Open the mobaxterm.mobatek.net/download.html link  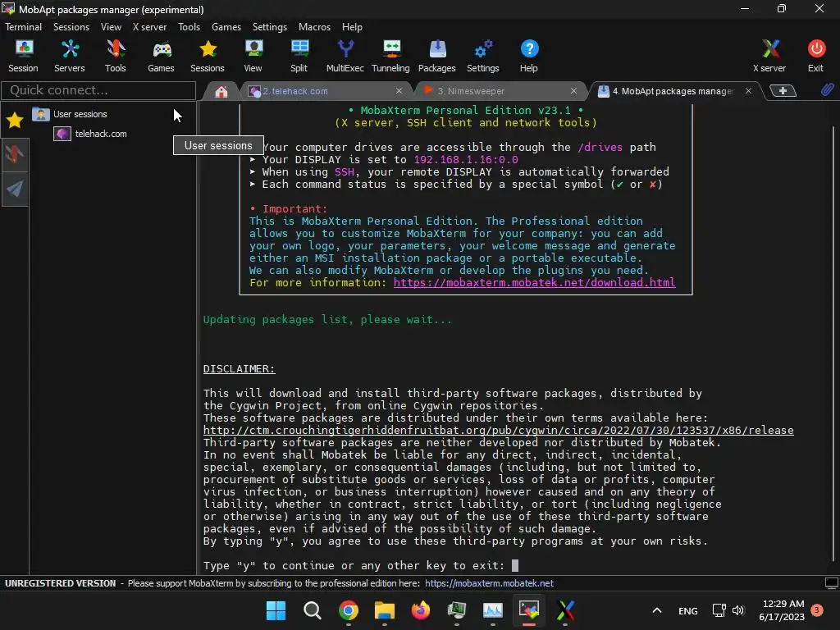pos(534,282)
